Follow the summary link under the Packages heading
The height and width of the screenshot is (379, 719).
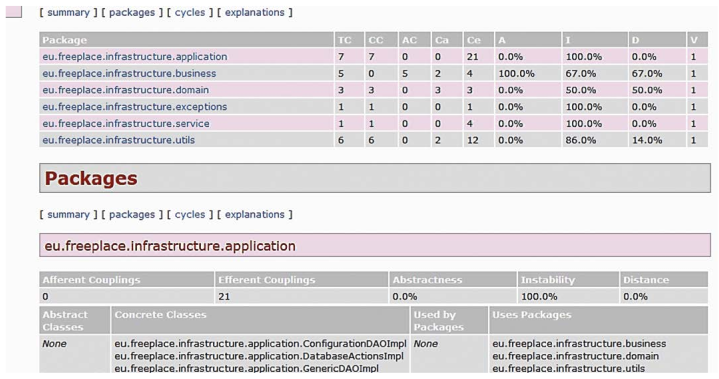pos(68,214)
